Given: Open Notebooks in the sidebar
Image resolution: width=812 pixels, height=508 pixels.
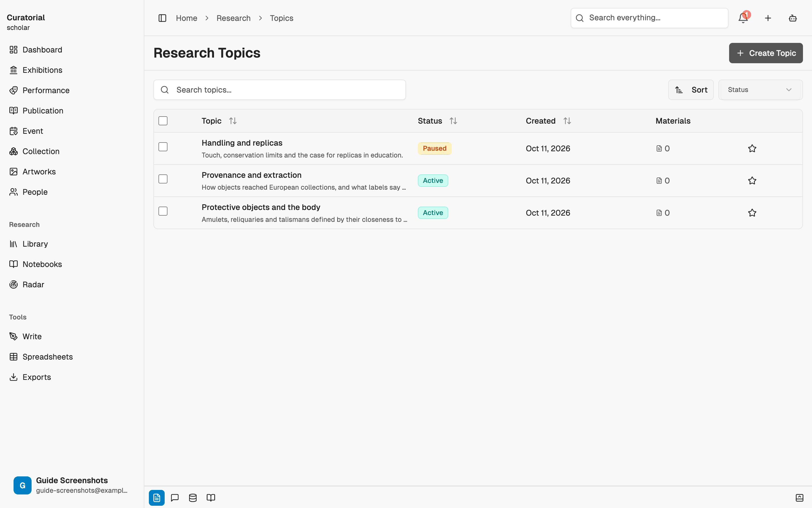Looking at the screenshot, I should 72,264.
